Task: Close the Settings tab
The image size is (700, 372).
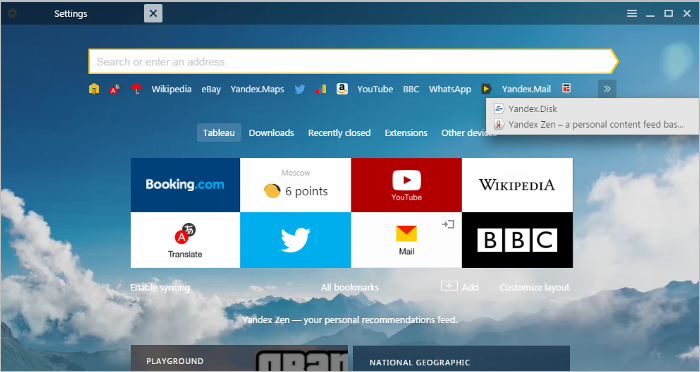Action: (x=153, y=13)
